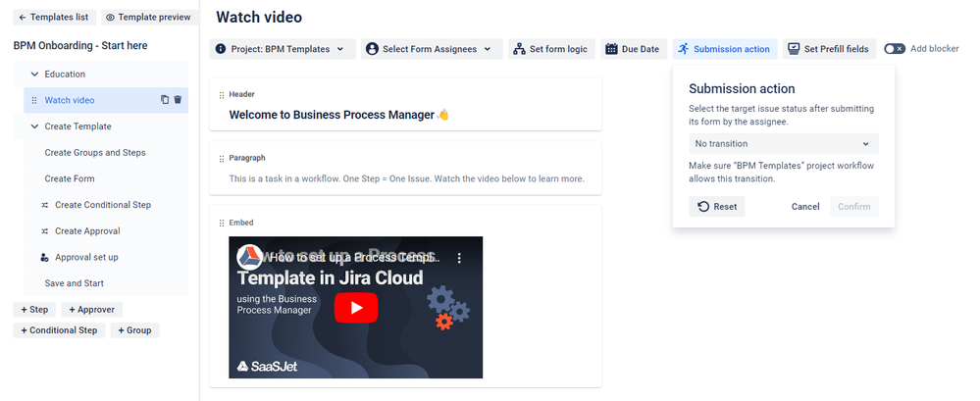Click approver icon beside Approval set up

coord(44,257)
